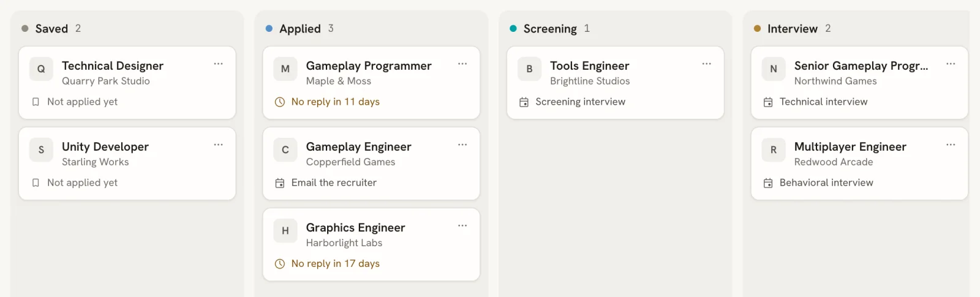
Task: Open the Graphics Engineer job title
Action: click(356, 227)
